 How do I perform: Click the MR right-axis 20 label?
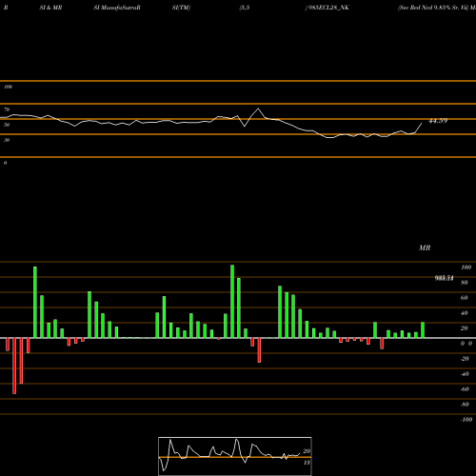point(465,328)
